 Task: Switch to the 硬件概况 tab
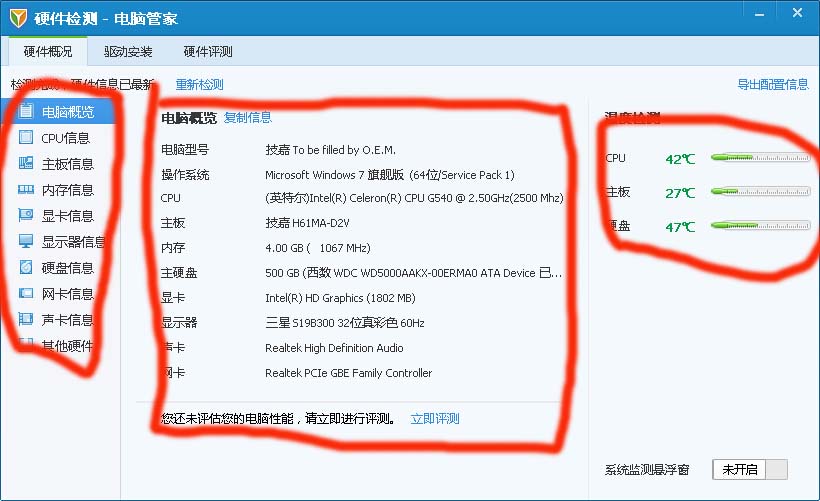pyautogui.click(x=48, y=52)
